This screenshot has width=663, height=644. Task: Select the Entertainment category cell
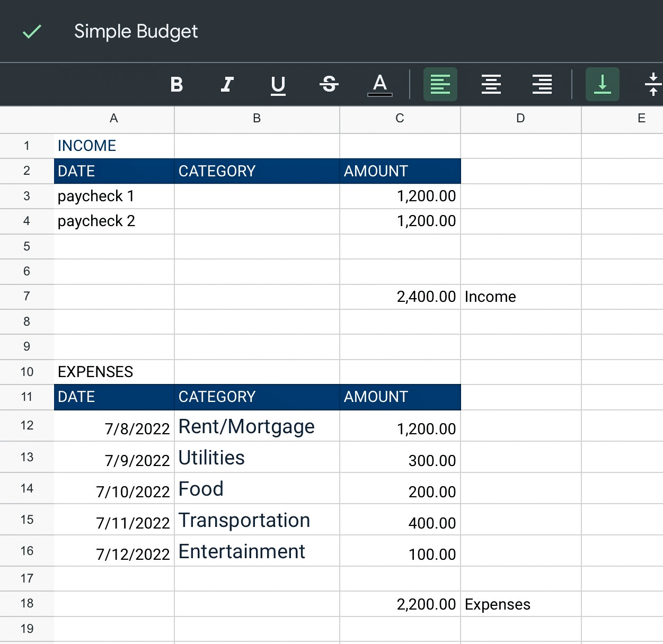[x=257, y=551]
